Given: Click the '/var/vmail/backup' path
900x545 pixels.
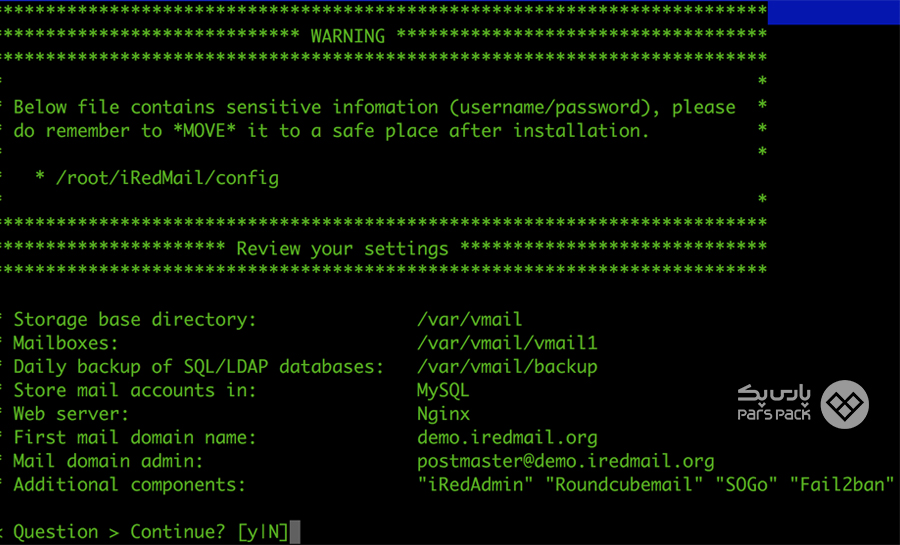Looking at the screenshot, I should [x=507, y=367].
